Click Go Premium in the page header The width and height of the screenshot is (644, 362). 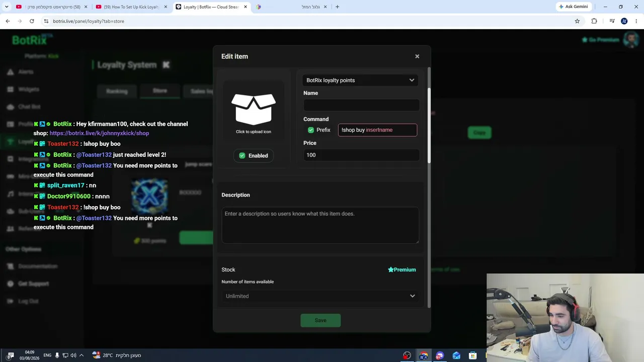[x=601, y=40]
